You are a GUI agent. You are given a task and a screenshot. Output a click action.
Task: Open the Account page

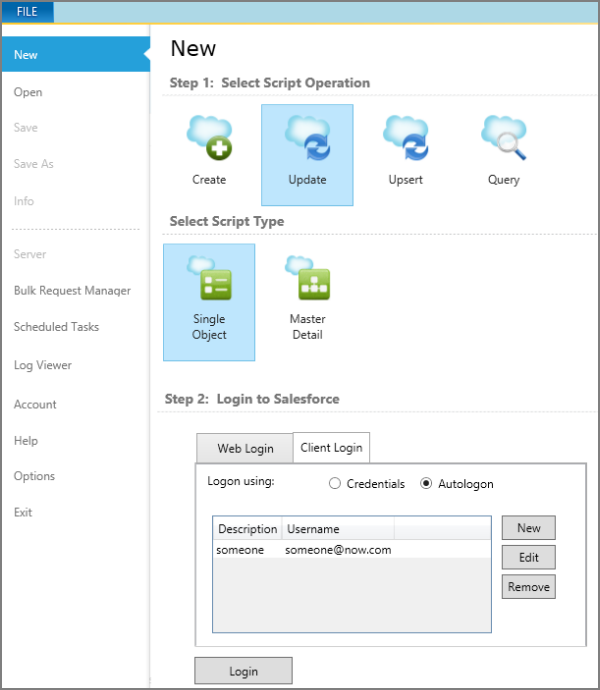point(35,404)
